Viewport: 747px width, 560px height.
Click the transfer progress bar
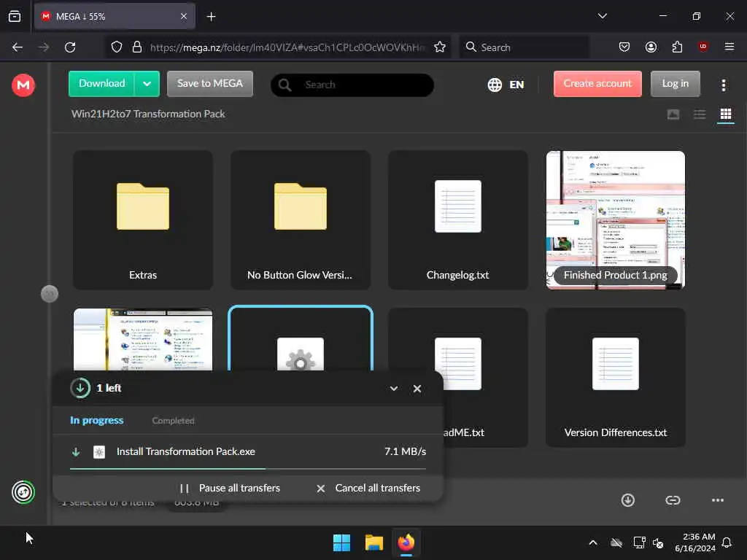tap(248, 469)
